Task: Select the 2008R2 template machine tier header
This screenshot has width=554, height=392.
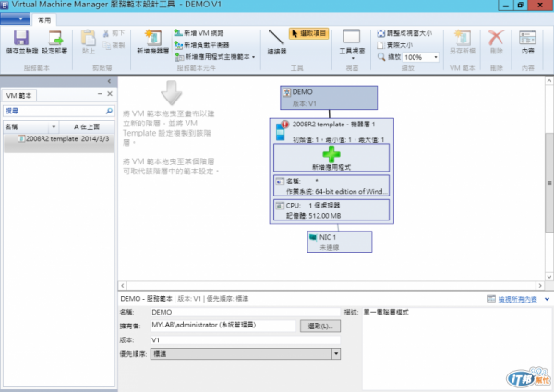Action: coord(334,125)
